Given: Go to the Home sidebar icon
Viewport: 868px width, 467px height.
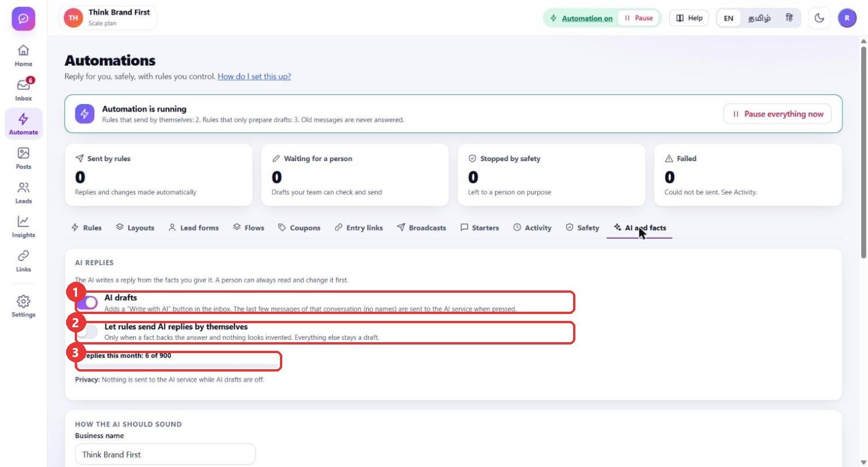Looking at the screenshot, I should click(24, 56).
